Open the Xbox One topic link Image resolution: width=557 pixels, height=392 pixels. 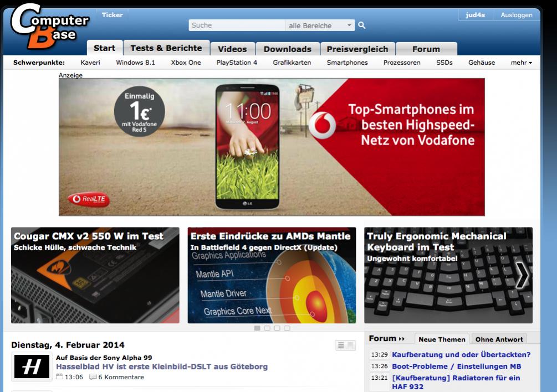tap(186, 63)
